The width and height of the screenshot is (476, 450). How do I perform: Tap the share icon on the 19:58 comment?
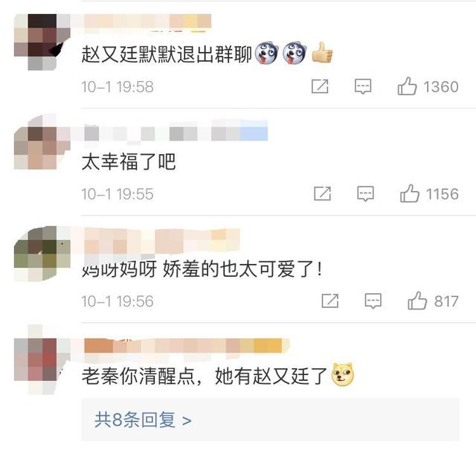tap(320, 86)
